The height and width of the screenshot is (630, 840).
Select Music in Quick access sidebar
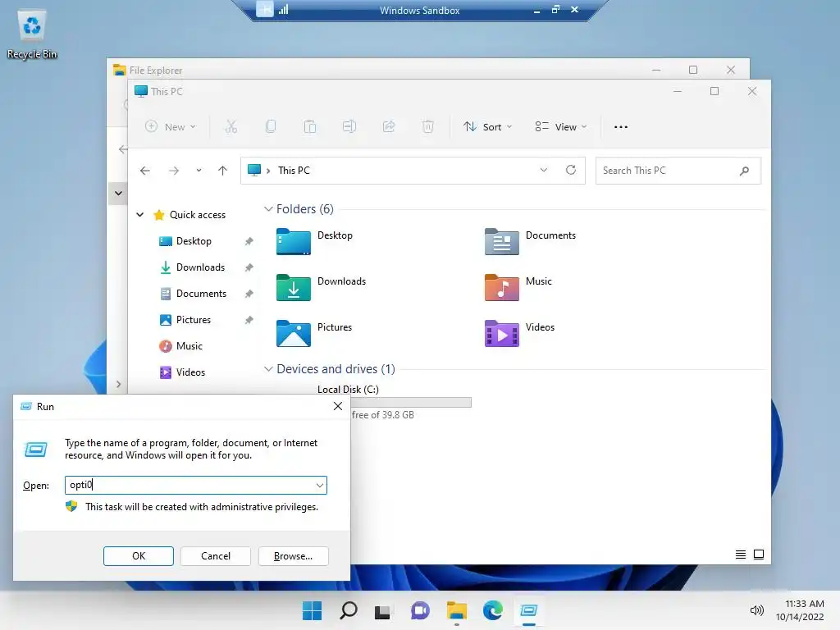pyautogui.click(x=189, y=346)
